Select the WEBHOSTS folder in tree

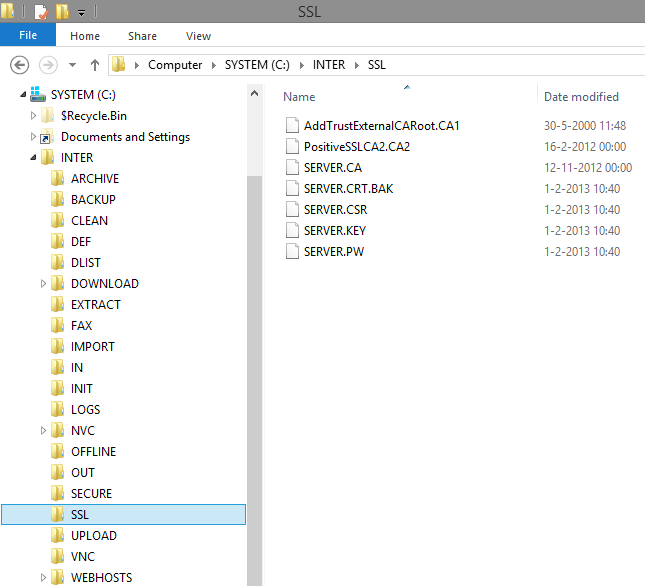[102, 577]
